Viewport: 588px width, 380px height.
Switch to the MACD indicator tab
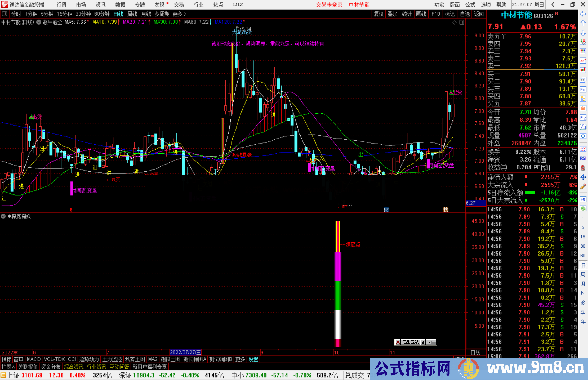click(33, 359)
